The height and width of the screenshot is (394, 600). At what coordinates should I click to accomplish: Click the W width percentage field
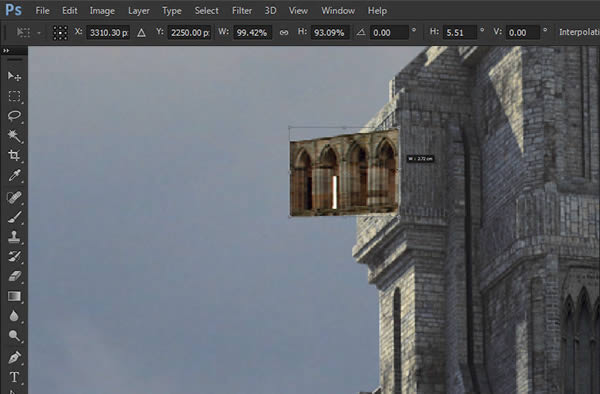point(252,33)
